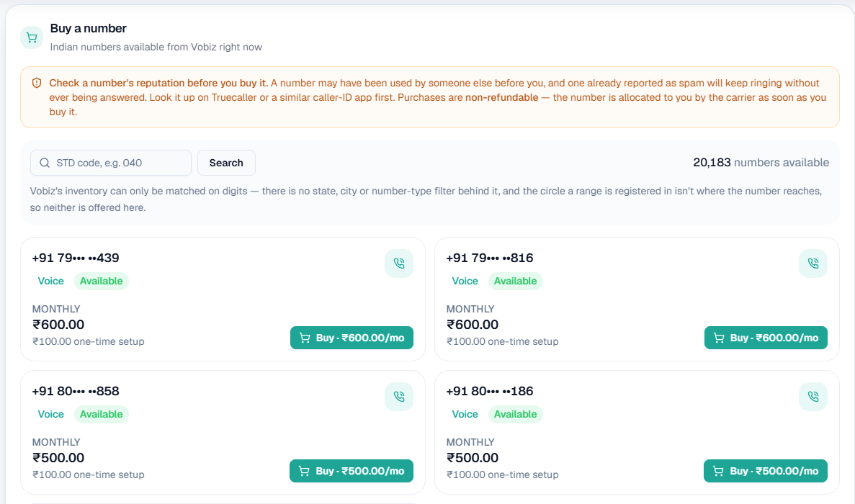Select the Available badge on the number ending 816
This screenshot has height=504, width=855.
pos(515,281)
